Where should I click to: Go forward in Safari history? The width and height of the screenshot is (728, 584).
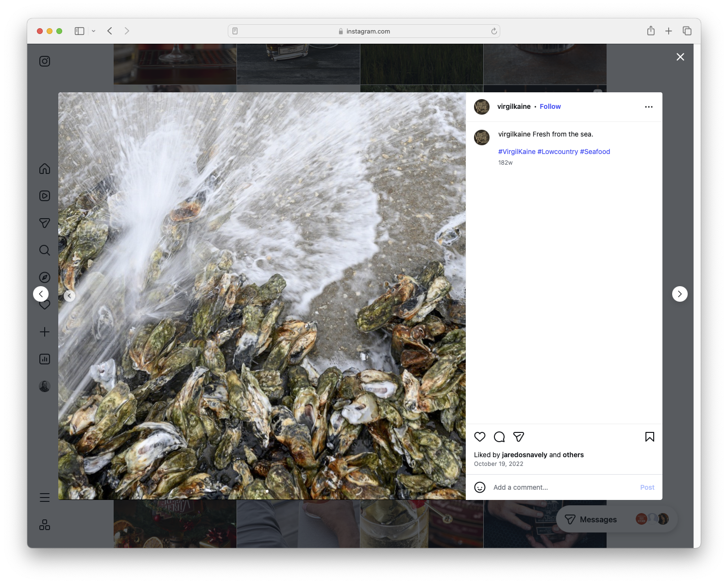point(127,31)
